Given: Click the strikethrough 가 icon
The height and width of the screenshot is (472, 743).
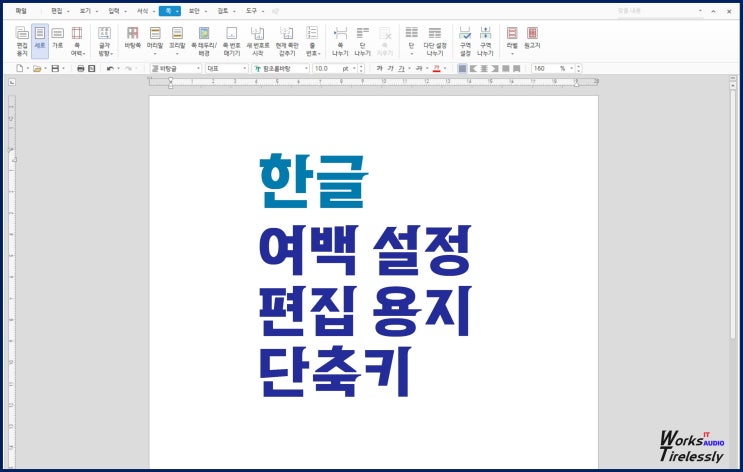Looking at the screenshot, I should pyautogui.click(x=419, y=68).
